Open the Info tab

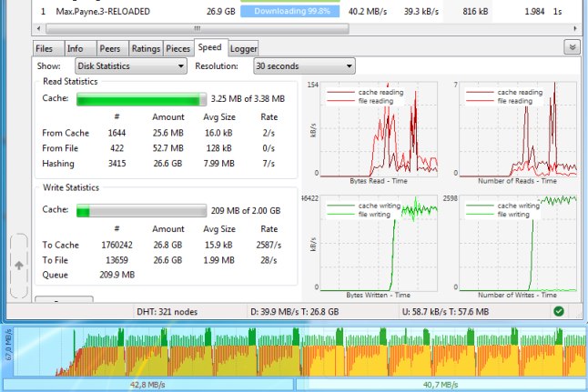click(80, 49)
